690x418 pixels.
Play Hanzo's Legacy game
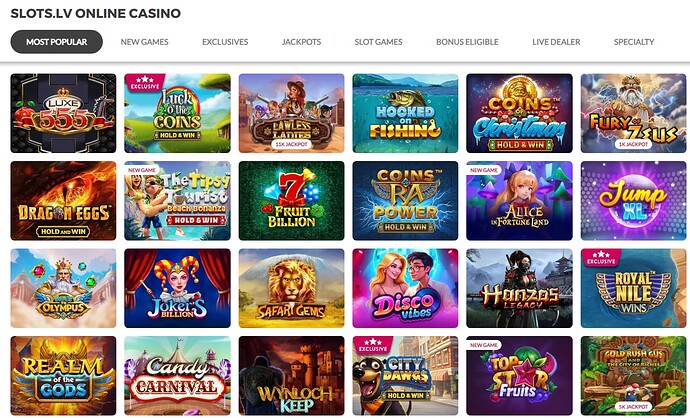(x=519, y=288)
